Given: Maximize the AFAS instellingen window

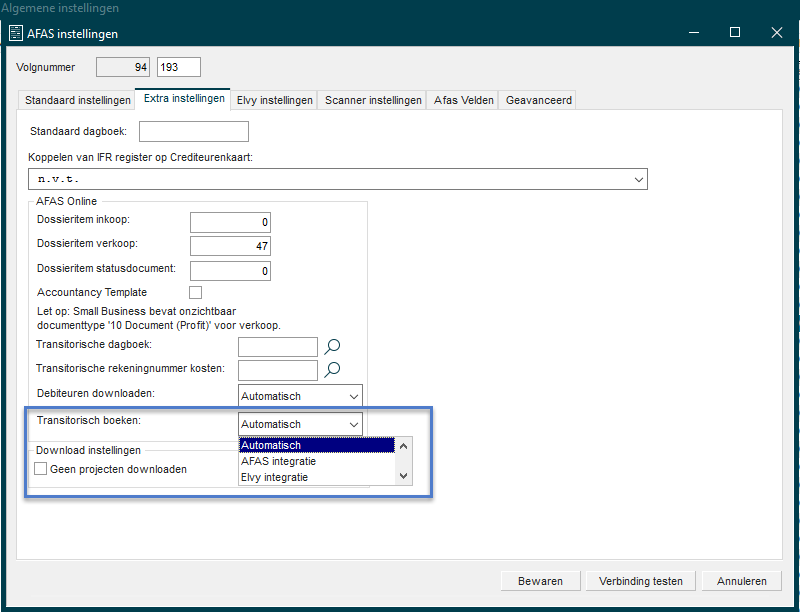Looking at the screenshot, I should [735, 33].
